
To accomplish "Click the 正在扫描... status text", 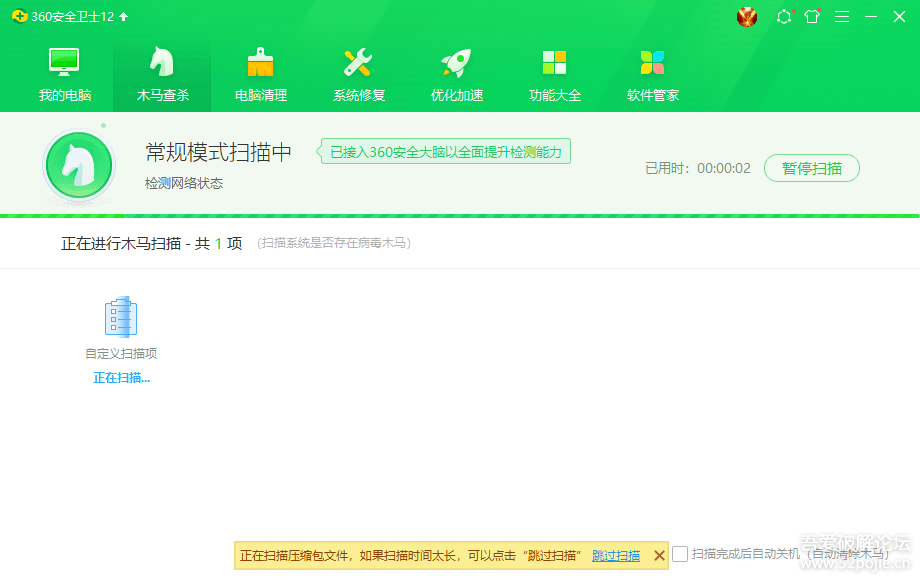I will point(121,378).
